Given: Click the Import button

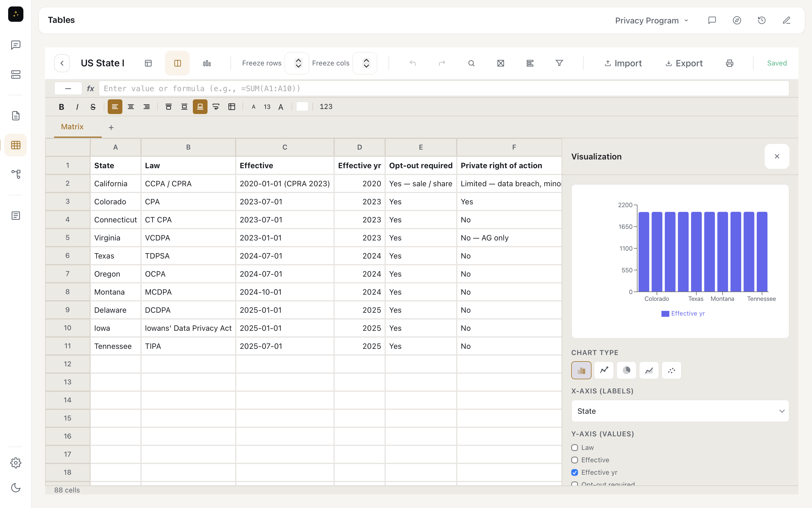Looking at the screenshot, I should click(623, 63).
